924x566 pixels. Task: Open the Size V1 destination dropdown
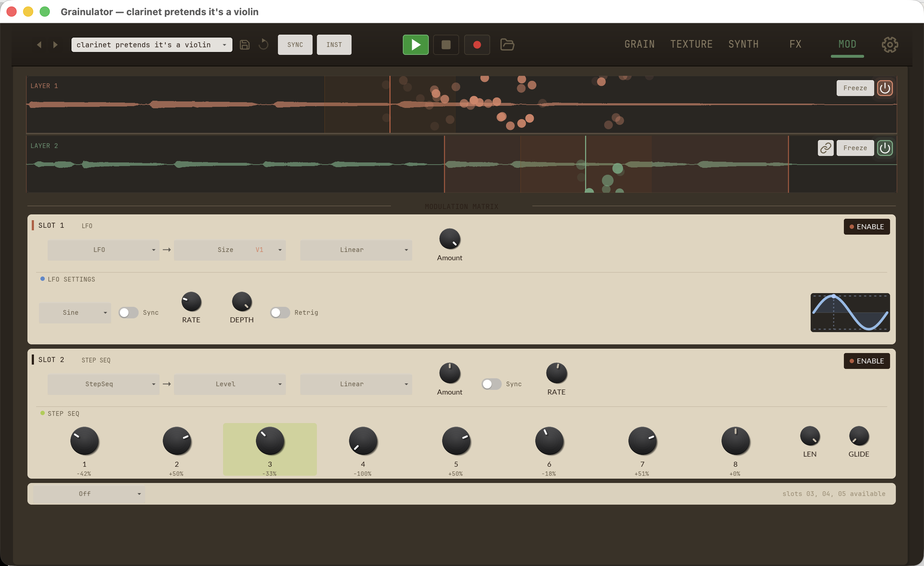(x=230, y=250)
